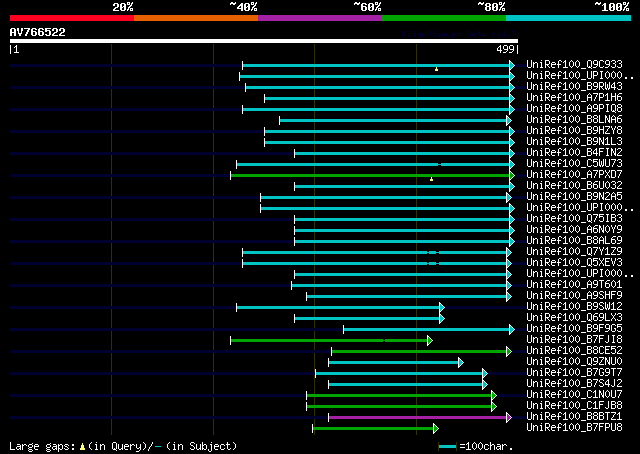Screen dimensions: 640x454
Task: Open hit UniRef100_B9RW43
Action: tap(574, 87)
